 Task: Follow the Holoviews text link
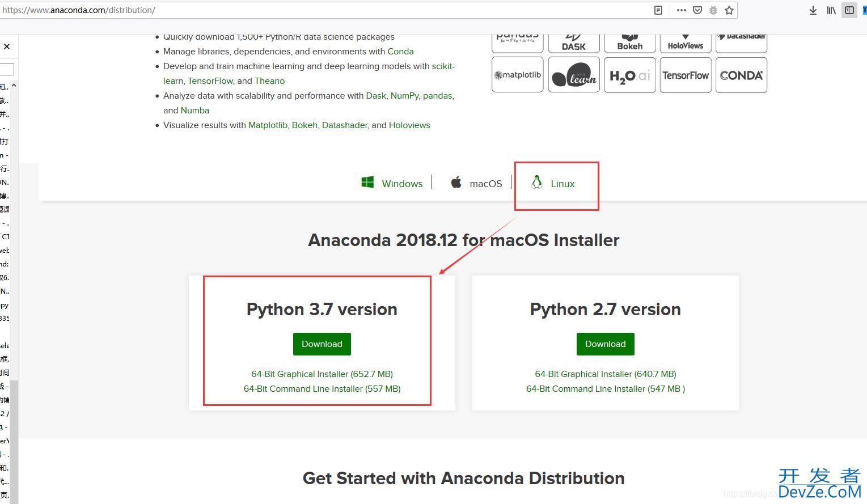tap(409, 125)
